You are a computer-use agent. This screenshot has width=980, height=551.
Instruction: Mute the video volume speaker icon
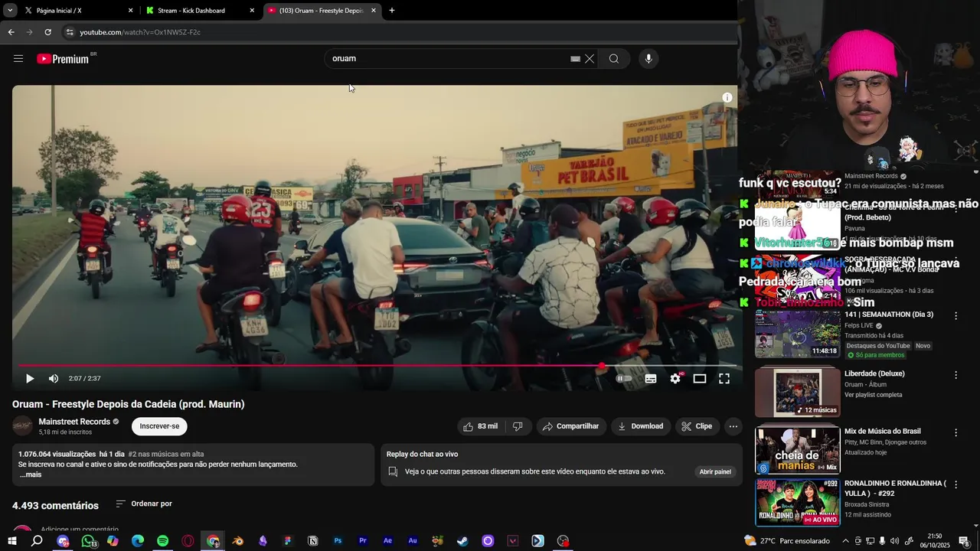tap(54, 379)
